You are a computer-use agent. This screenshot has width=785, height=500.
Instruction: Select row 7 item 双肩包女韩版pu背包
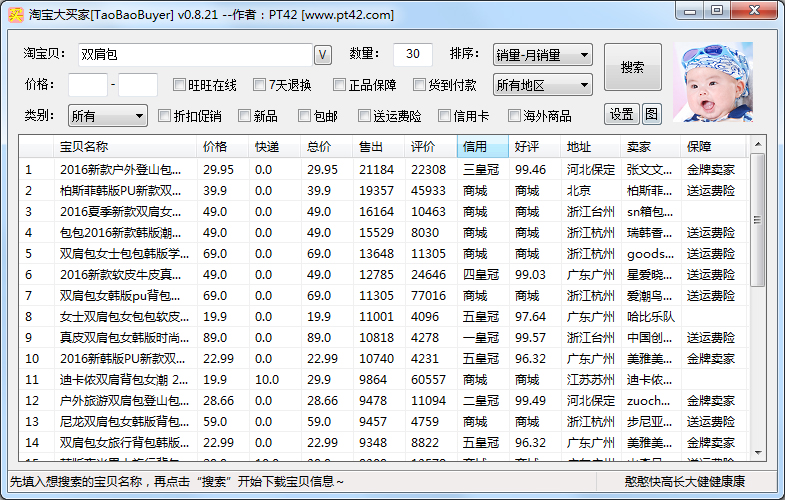[384, 296]
